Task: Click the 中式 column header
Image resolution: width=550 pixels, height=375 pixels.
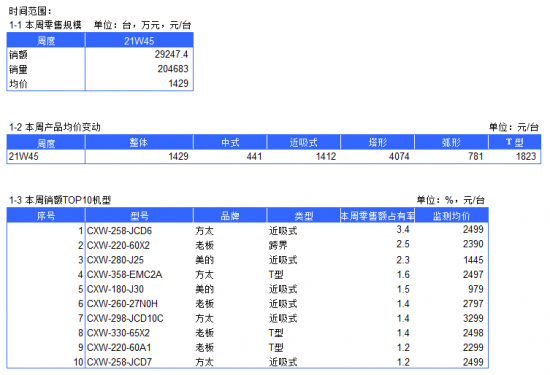Action: coord(230,142)
